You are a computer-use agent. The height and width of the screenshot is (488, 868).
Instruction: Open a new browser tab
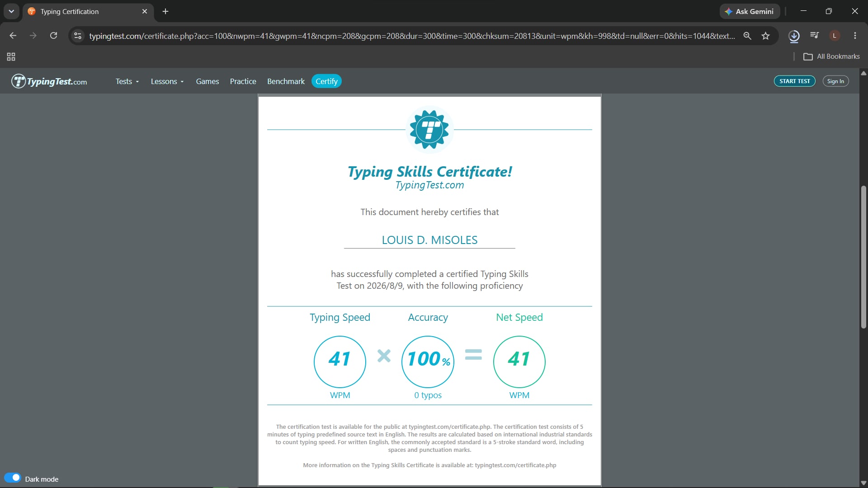pos(165,11)
